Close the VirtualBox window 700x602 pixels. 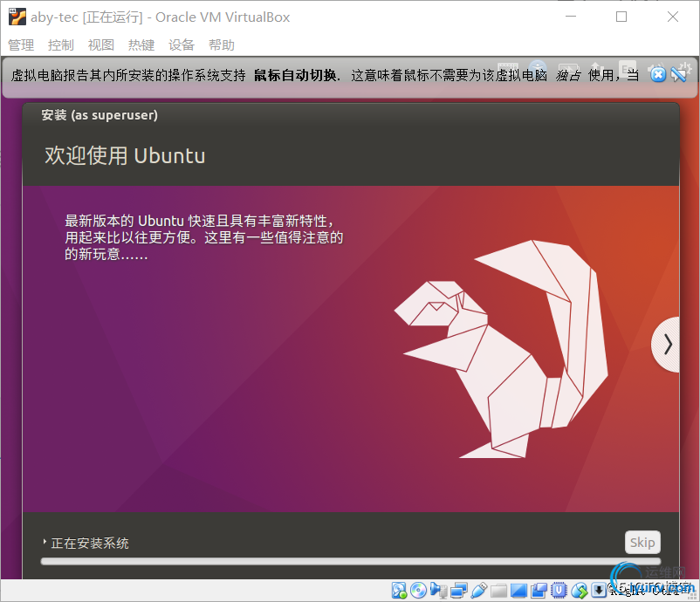673,17
